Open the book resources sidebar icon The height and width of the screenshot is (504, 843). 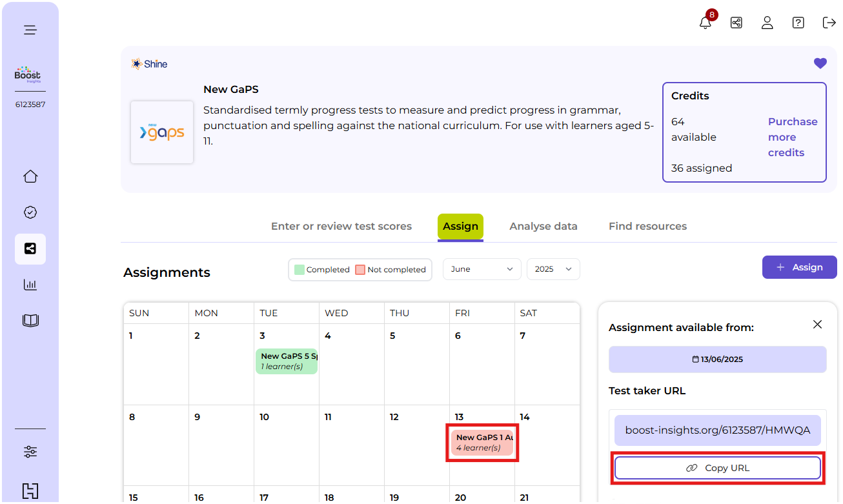(30, 321)
